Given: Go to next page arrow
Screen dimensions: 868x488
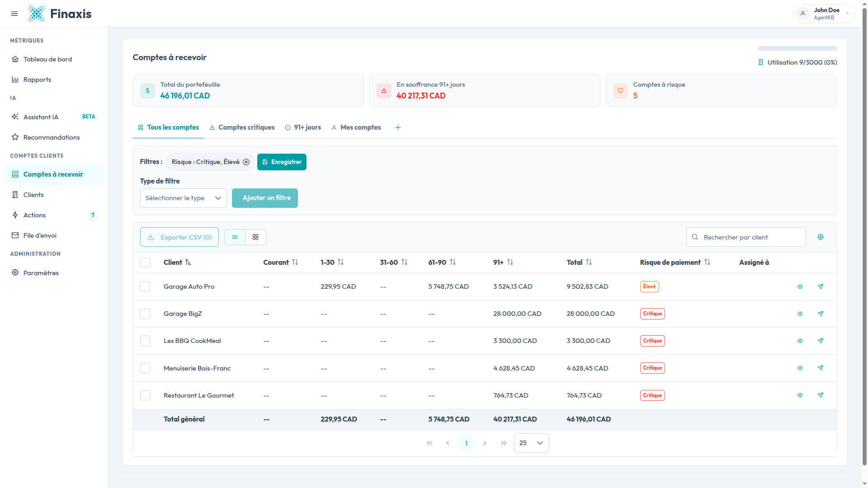Looking at the screenshot, I should point(485,443).
